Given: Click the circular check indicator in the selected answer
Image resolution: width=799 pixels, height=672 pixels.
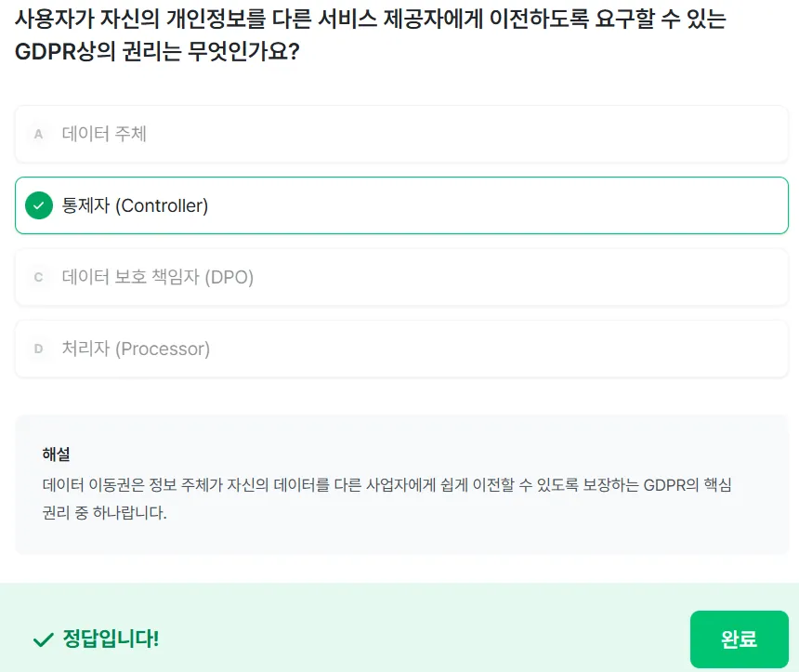Looking at the screenshot, I should (39, 205).
